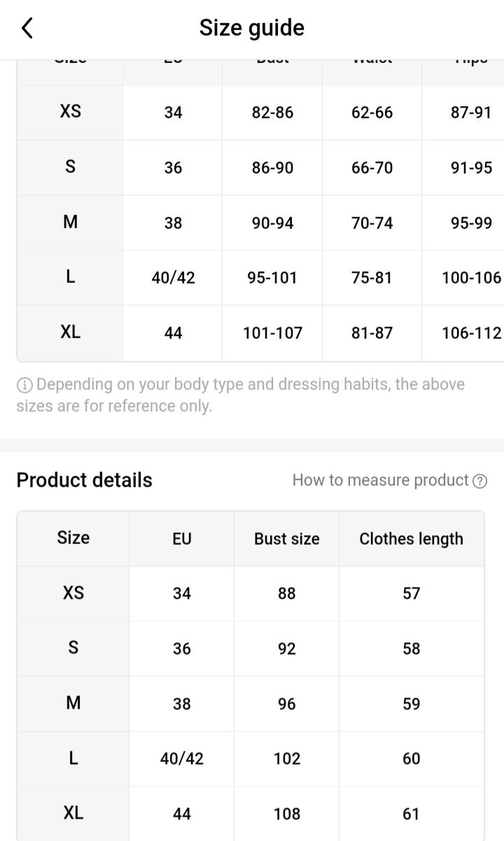Image resolution: width=504 pixels, height=841 pixels.
Task: Select hips range 106-112 for XL
Action: [x=471, y=333]
